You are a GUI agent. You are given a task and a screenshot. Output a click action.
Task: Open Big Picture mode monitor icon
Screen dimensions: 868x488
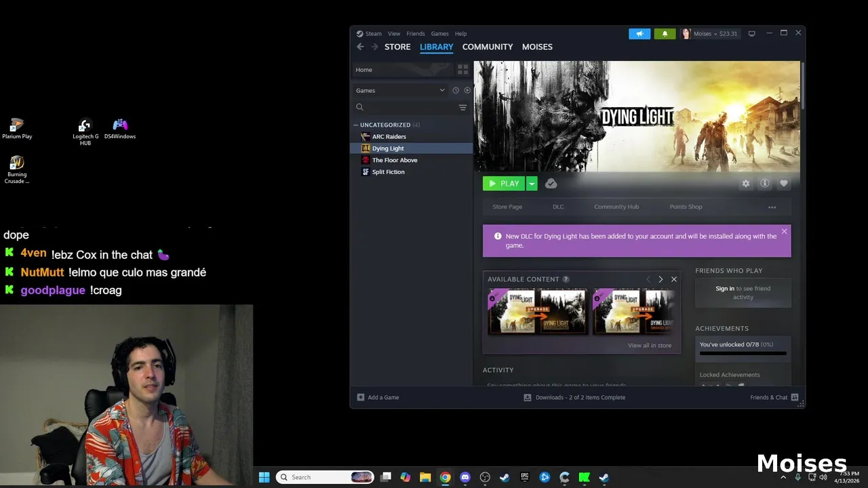pyautogui.click(x=751, y=33)
